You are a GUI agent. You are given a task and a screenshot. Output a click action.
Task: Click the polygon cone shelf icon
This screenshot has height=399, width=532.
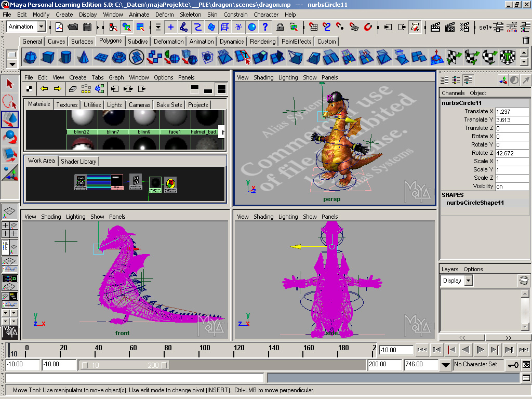83,57
